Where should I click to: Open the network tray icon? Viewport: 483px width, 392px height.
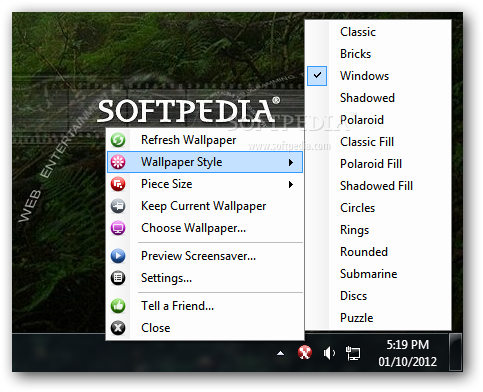point(353,353)
